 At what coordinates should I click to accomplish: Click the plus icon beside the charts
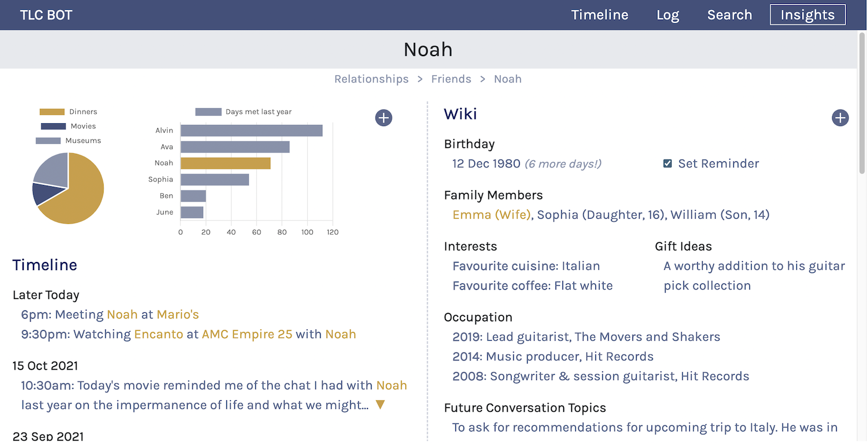pos(384,118)
